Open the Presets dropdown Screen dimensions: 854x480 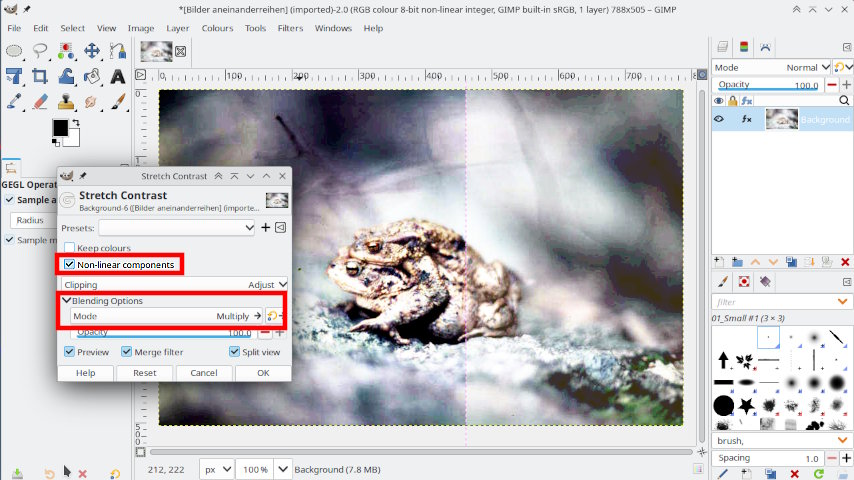pos(177,228)
